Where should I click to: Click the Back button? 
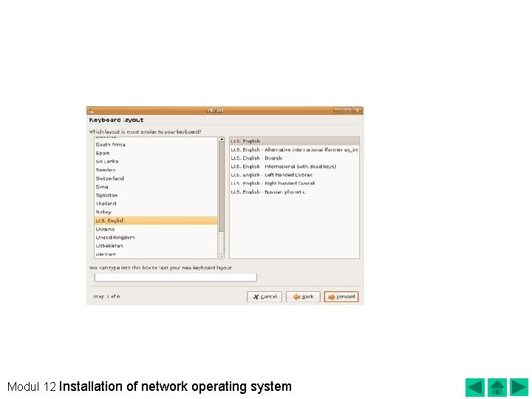click(303, 297)
